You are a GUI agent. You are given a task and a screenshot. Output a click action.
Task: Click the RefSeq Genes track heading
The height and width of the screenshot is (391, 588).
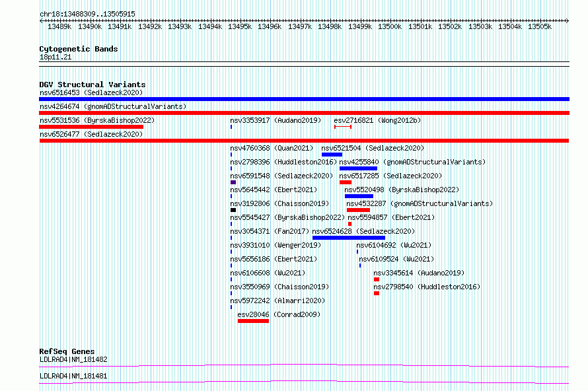pos(67,351)
